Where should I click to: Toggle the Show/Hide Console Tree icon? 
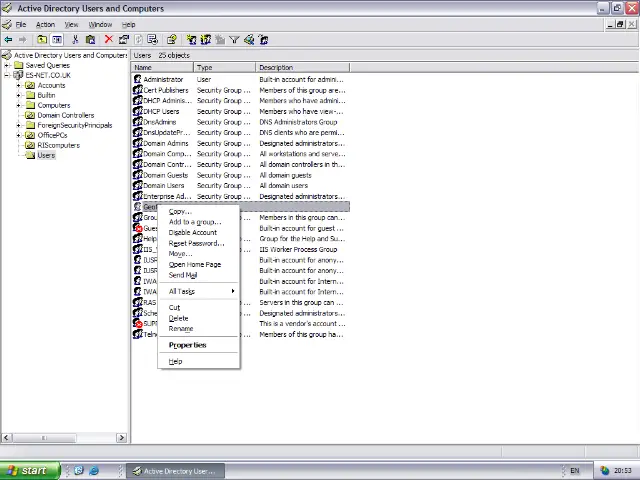coord(57,40)
